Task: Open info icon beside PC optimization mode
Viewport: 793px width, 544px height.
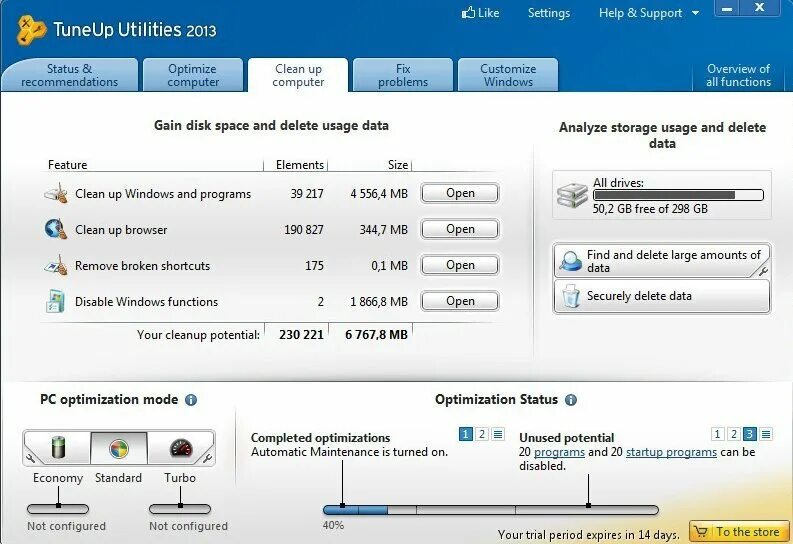Action: coord(191,400)
